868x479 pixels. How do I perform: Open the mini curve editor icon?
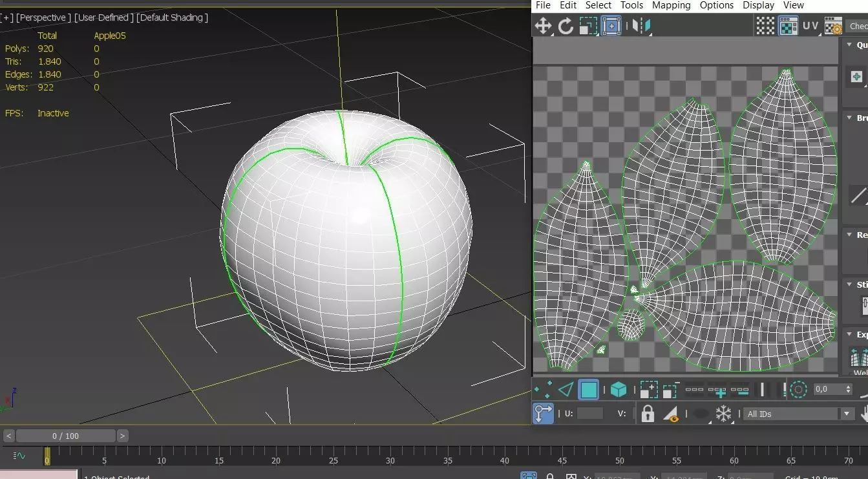point(19,456)
